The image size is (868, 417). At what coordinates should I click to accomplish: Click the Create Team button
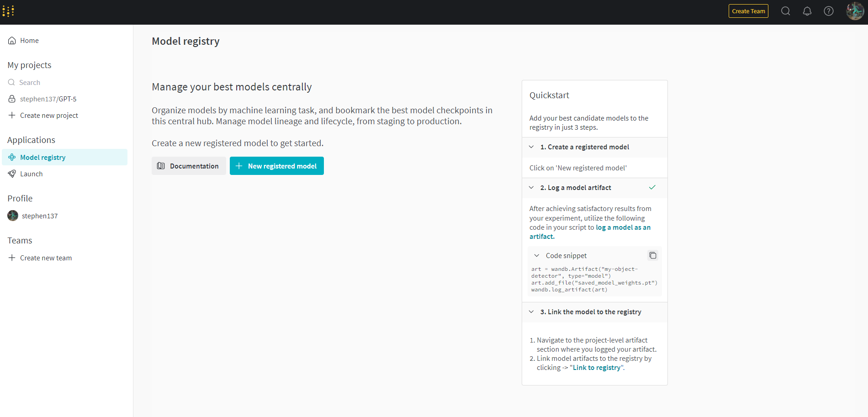tap(748, 11)
